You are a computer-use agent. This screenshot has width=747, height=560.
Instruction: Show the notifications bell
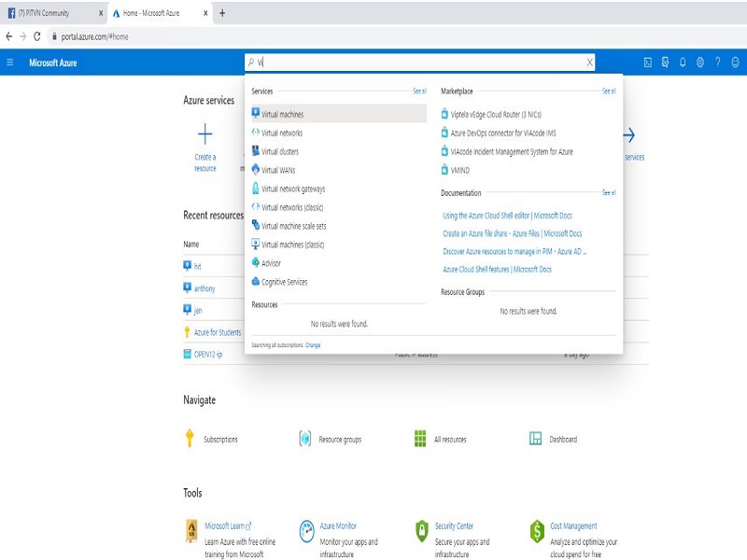pos(683,63)
